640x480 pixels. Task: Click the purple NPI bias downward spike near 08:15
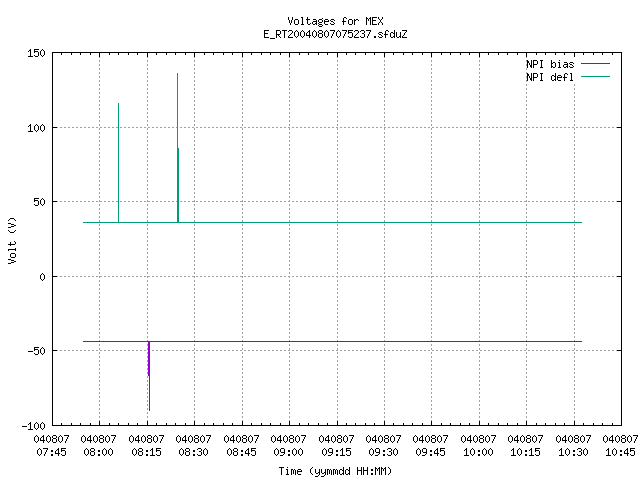click(149, 376)
